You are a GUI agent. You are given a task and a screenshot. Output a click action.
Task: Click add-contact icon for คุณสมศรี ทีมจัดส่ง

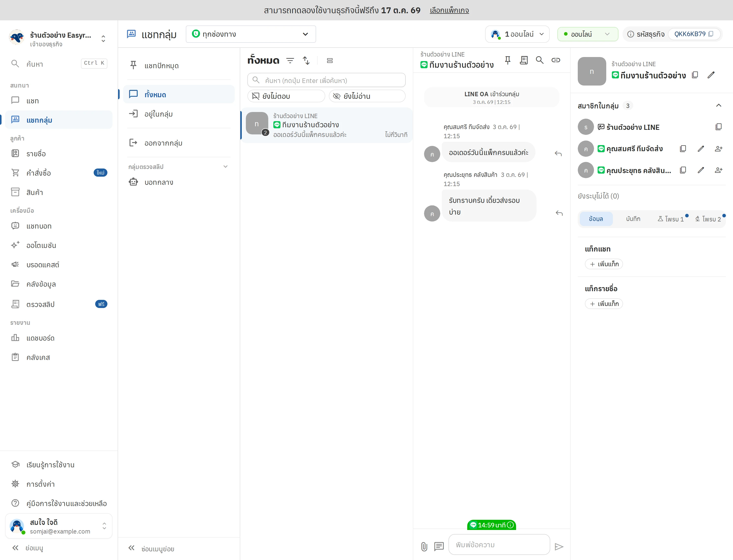pos(719,149)
